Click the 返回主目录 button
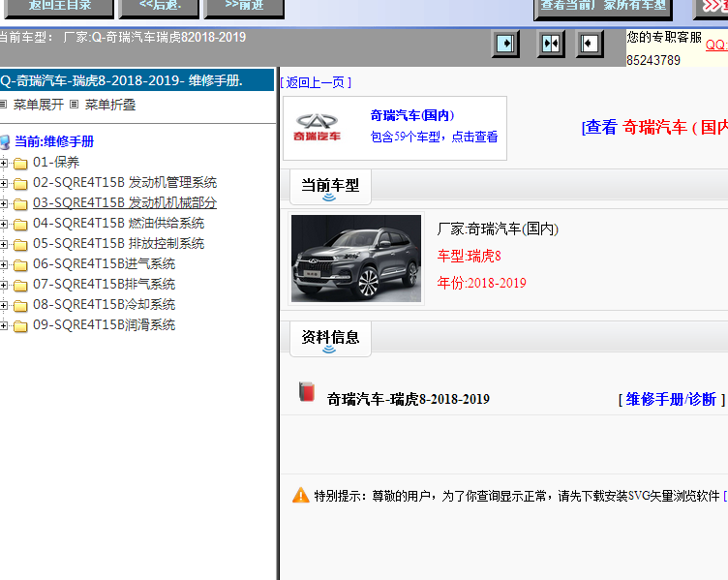Screen dimensions: 728x580 click(x=59, y=8)
